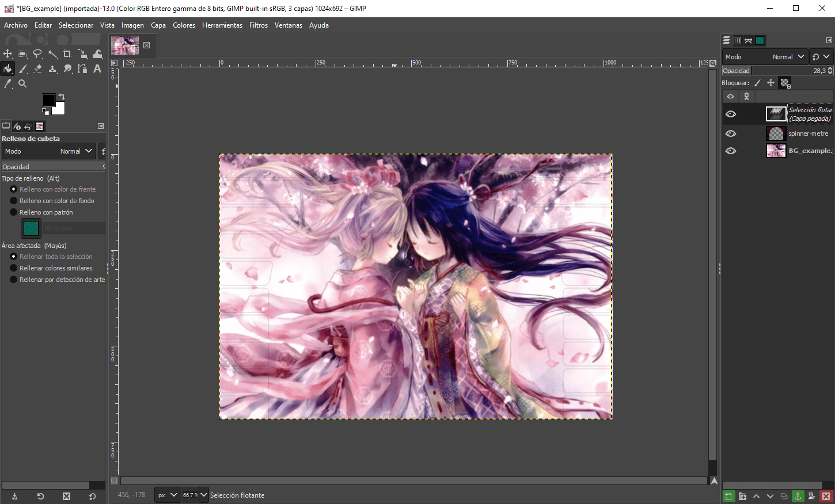The image size is (835, 504).
Task: Select the Fuzzy Select wand tool
Action: 52,54
